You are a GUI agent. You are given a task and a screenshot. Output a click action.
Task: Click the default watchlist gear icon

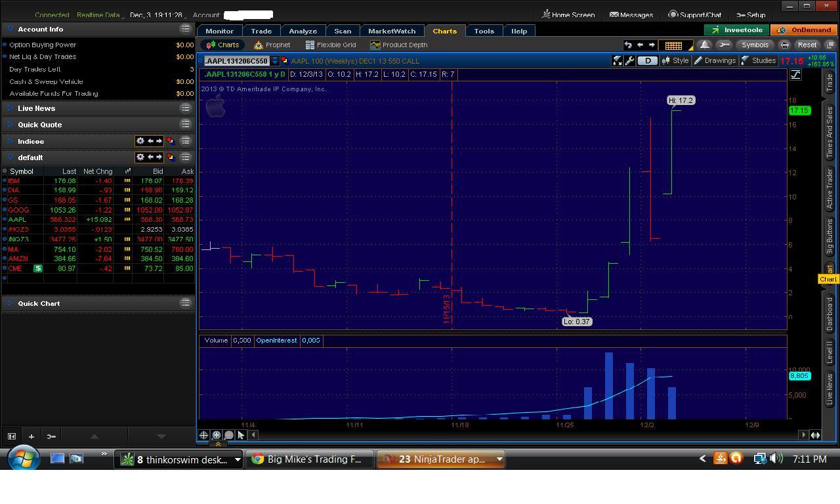coord(140,157)
